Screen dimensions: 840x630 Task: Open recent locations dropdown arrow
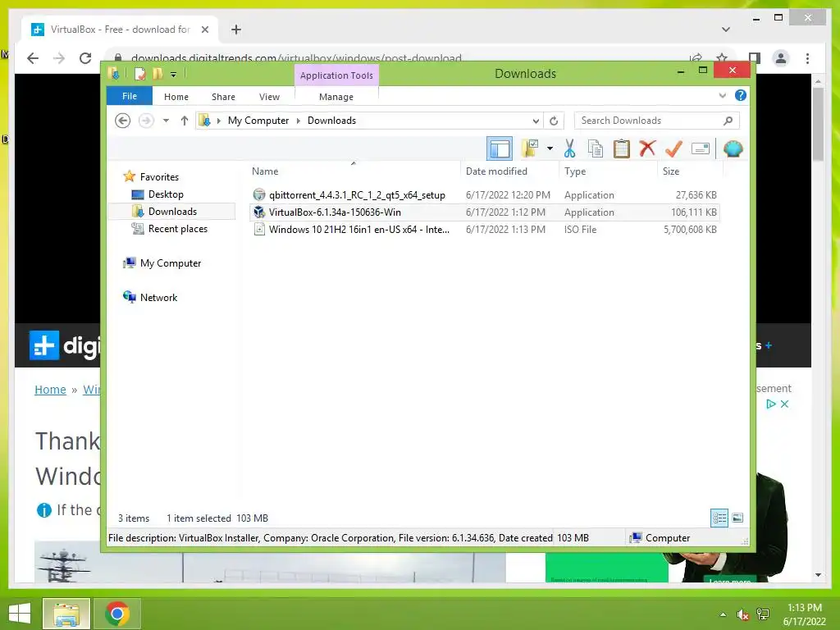click(x=166, y=121)
